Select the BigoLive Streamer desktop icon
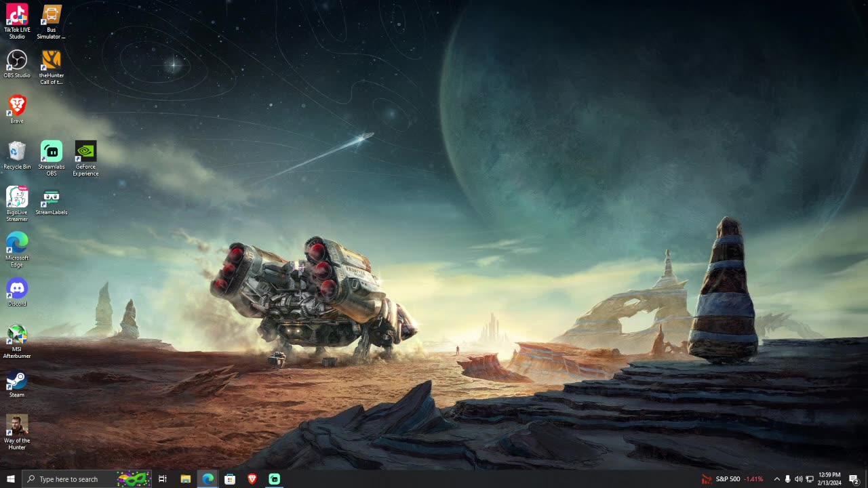This screenshot has width=868, height=488. click(17, 204)
